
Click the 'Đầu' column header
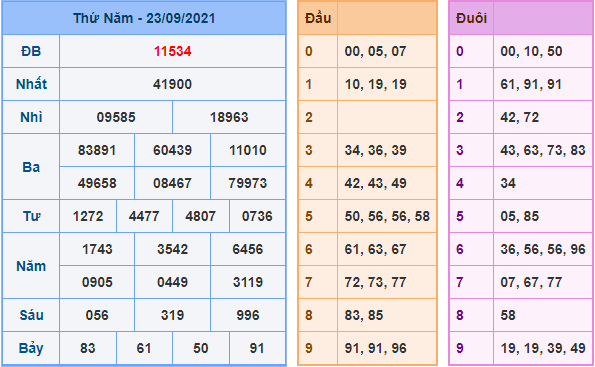pyautogui.click(x=318, y=18)
